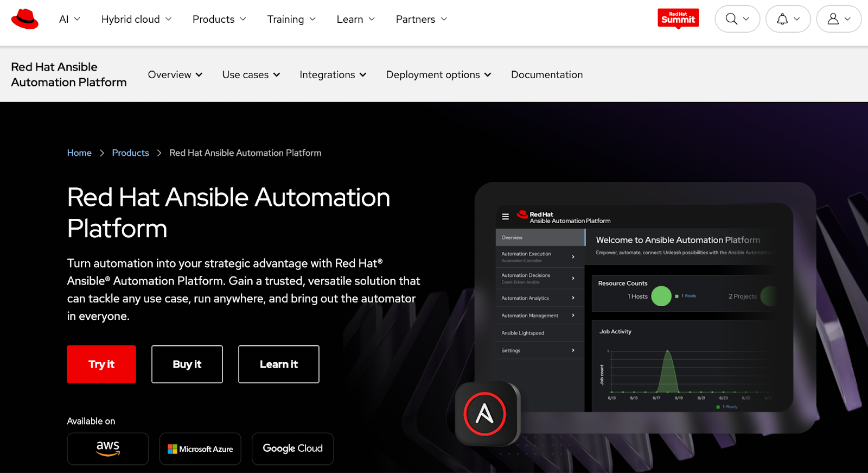Open the AWS marketplace button
868x473 pixels.
pos(108,449)
